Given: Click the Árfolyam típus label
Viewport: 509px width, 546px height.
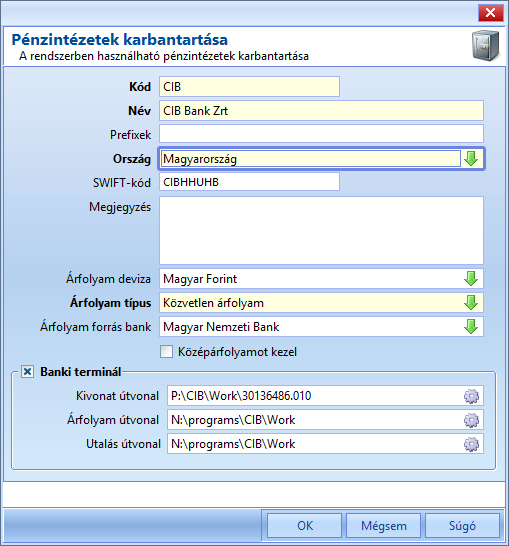Looking at the screenshot, I should click(110, 303).
